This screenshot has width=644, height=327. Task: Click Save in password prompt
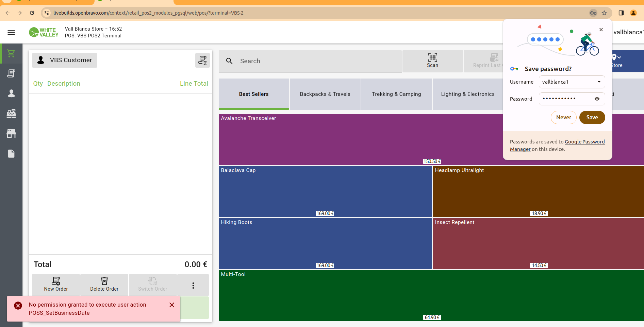point(592,117)
